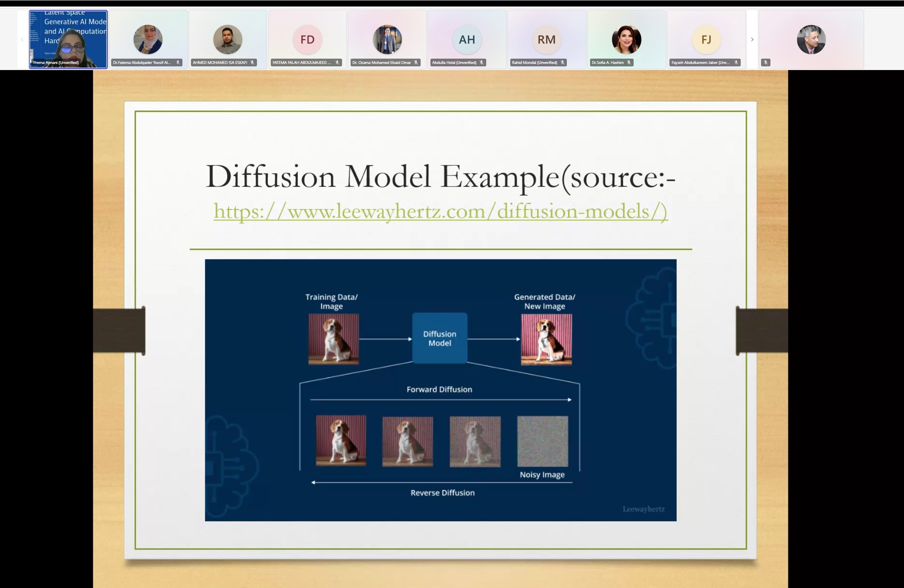Click mic icon on the last unnamed participant tile
The width and height of the screenshot is (904, 588).
[x=766, y=62]
